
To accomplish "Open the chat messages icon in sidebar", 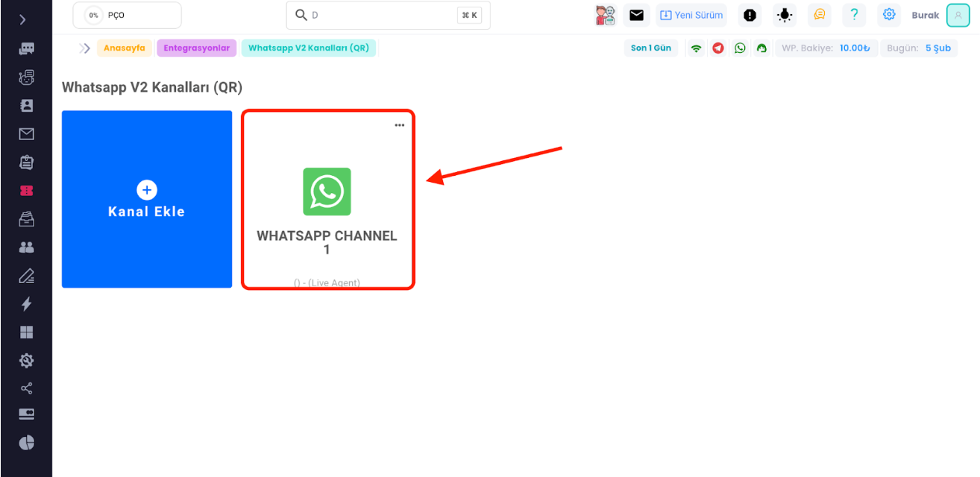I will pos(27,49).
